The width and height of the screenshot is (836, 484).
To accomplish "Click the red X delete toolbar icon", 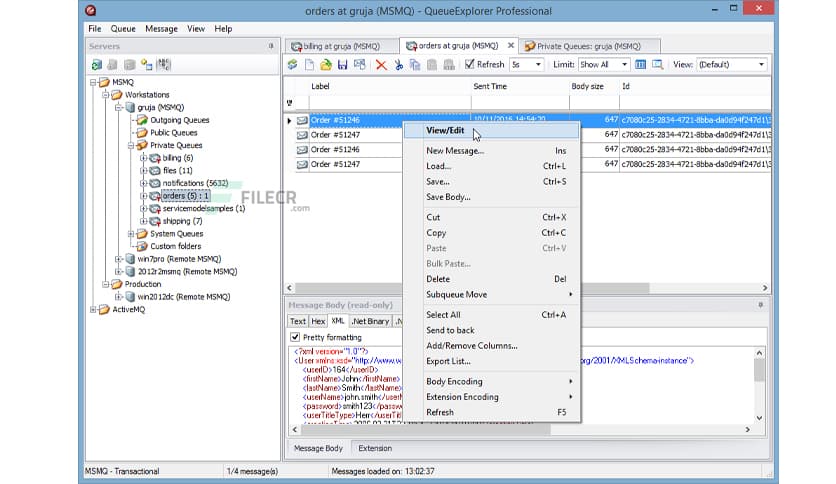I will (x=381, y=64).
